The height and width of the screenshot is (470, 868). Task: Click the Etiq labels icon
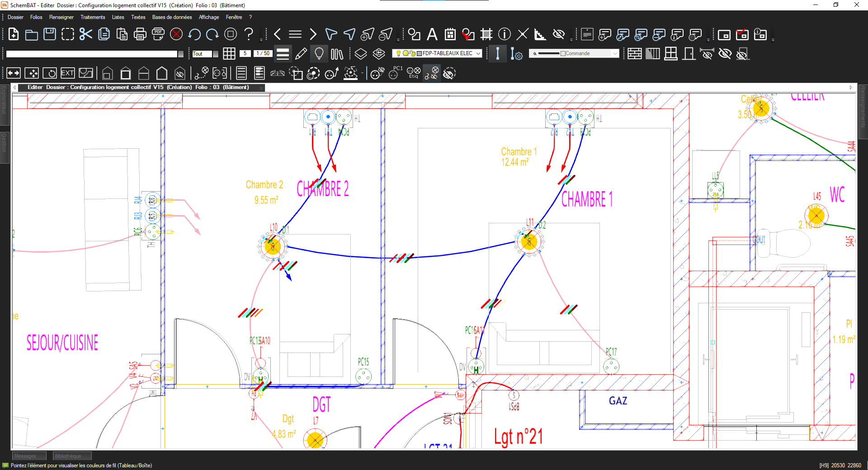(414, 73)
